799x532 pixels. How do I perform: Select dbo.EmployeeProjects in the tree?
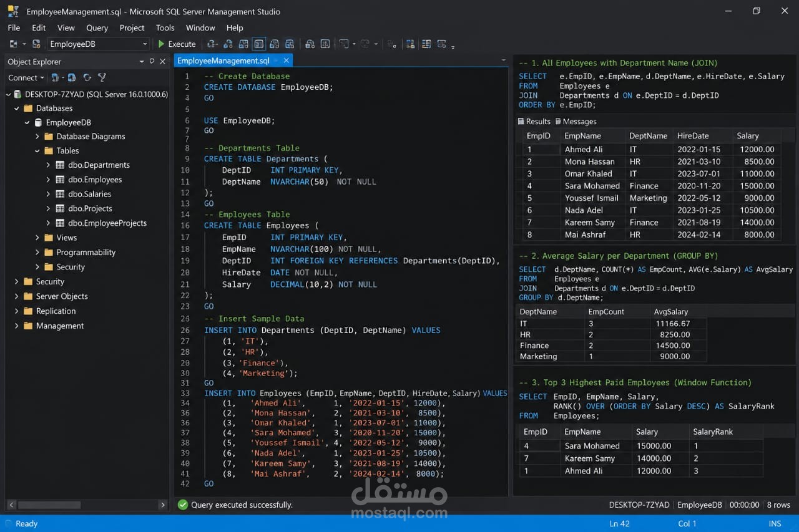click(x=107, y=223)
